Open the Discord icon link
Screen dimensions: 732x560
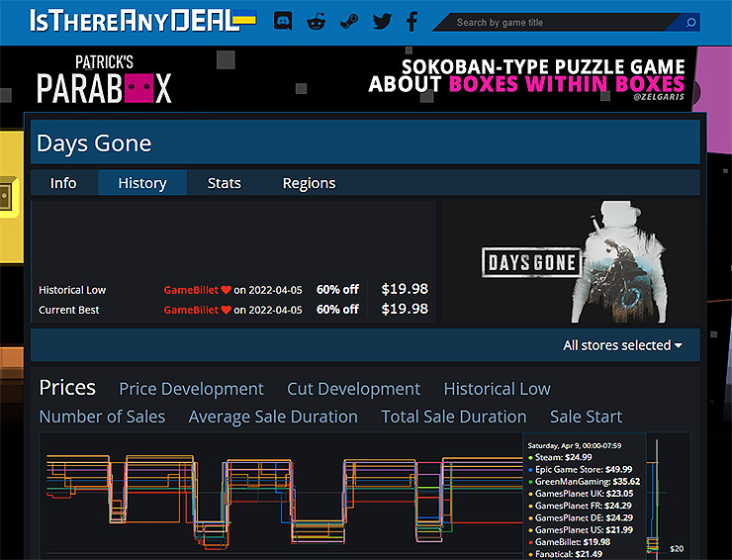point(283,22)
